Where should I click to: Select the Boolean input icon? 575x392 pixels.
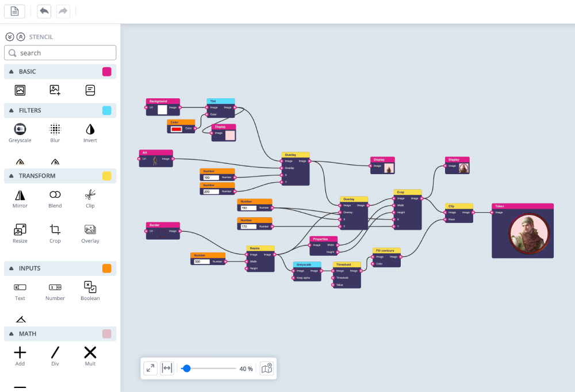(90, 286)
